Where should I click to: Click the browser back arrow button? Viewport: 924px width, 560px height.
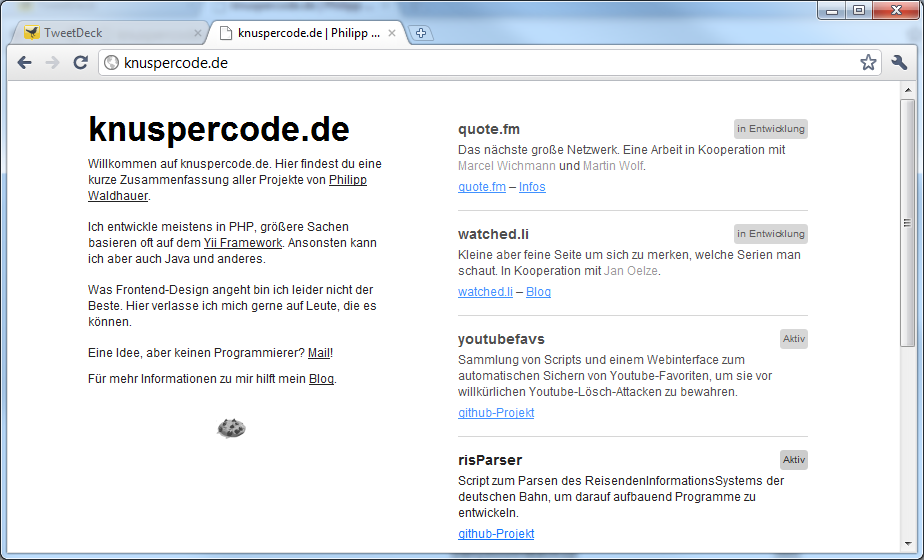[25, 63]
